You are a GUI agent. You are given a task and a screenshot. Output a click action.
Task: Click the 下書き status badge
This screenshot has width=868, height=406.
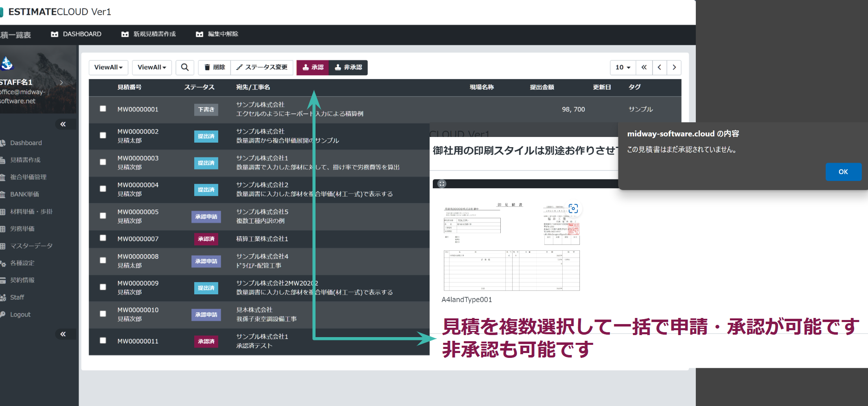click(206, 110)
